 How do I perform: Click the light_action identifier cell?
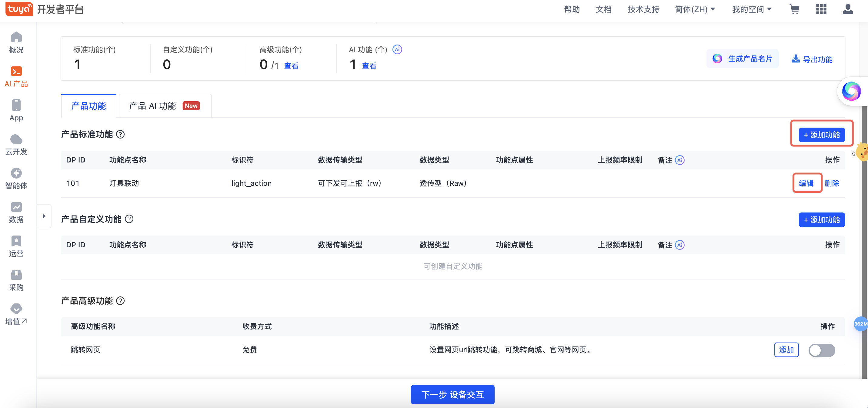pos(251,183)
